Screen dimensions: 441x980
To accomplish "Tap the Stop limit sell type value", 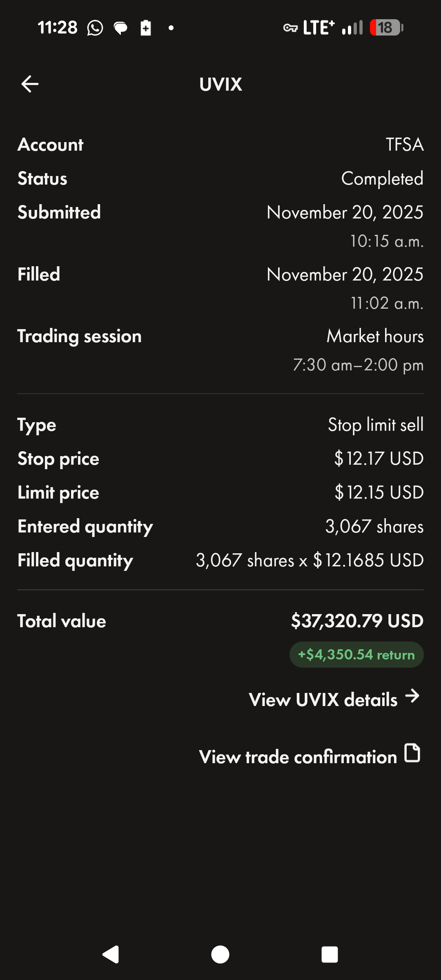I will pos(376,425).
